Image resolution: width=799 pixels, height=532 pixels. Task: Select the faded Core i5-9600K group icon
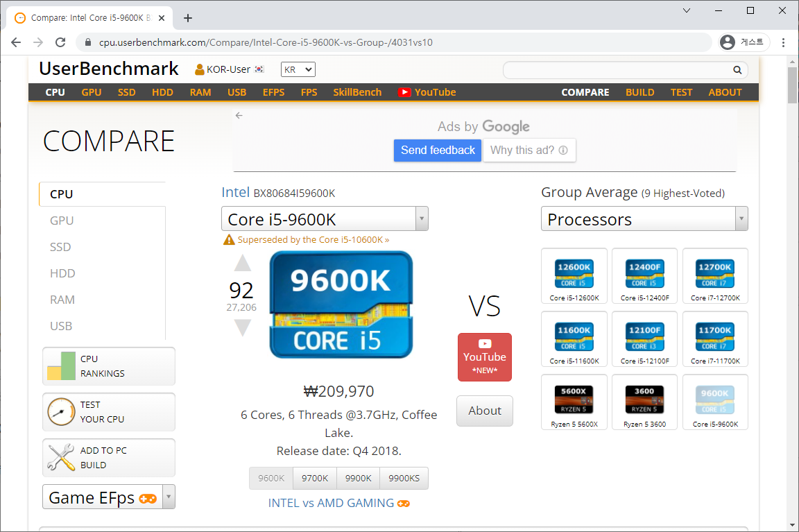(x=715, y=400)
